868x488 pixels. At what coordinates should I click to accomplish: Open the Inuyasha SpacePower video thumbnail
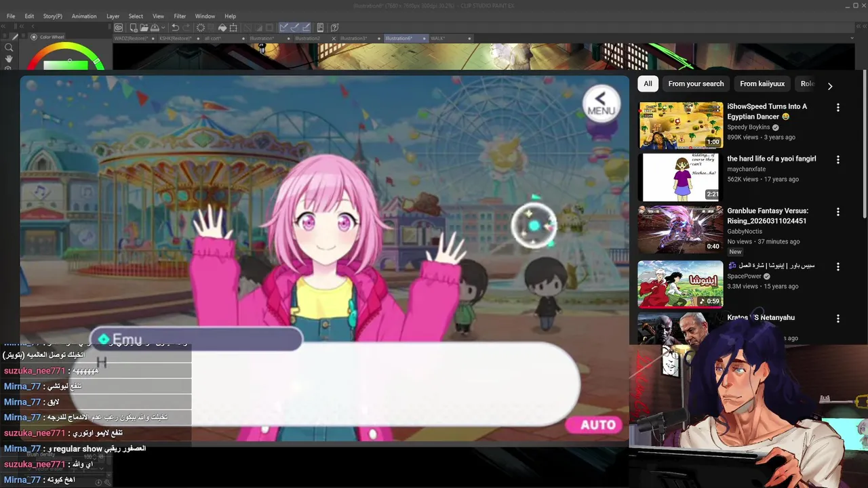point(680,284)
